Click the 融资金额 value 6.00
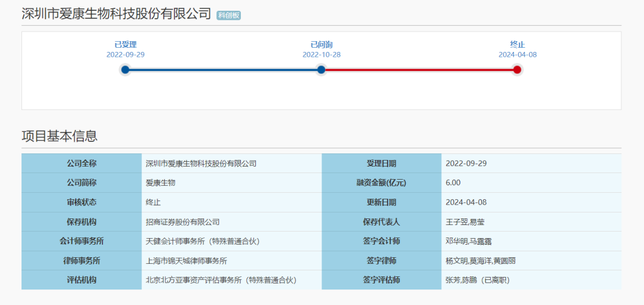The width and height of the screenshot is (644, 305). pyautogui.click(x=453, y=183)
